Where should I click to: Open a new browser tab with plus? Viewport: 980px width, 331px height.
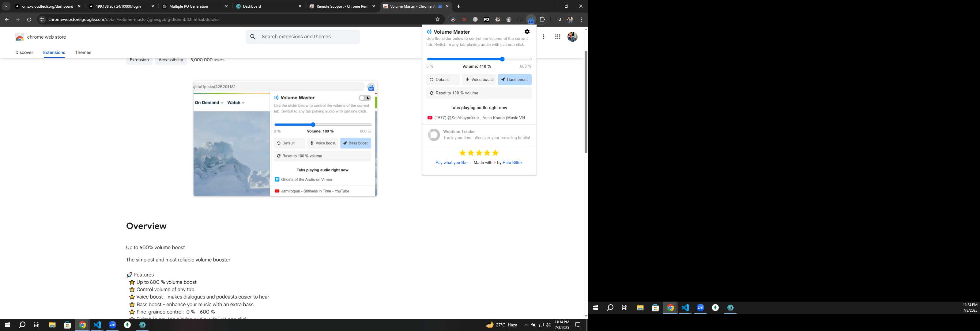click(x=458, y=6)
